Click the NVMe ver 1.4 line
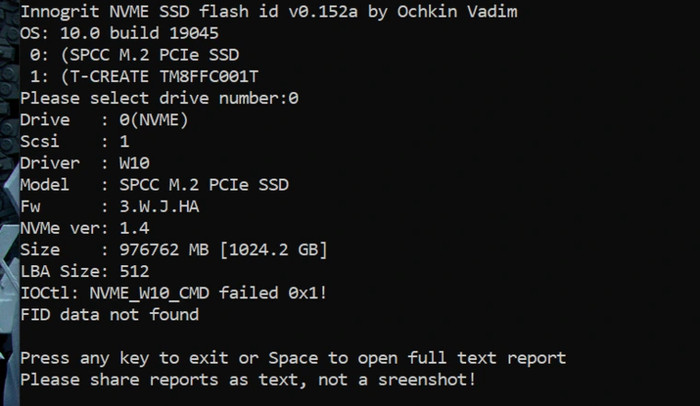This screenshot has width=700, height=406. [x=82, y=228]
